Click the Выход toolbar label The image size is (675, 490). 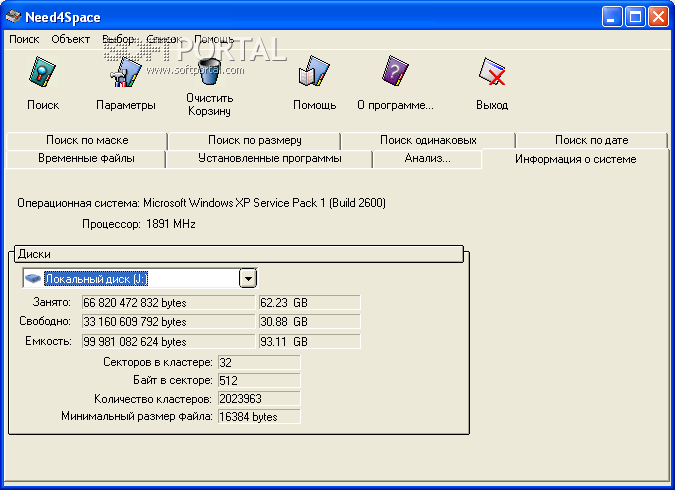[x=492, y=105]
